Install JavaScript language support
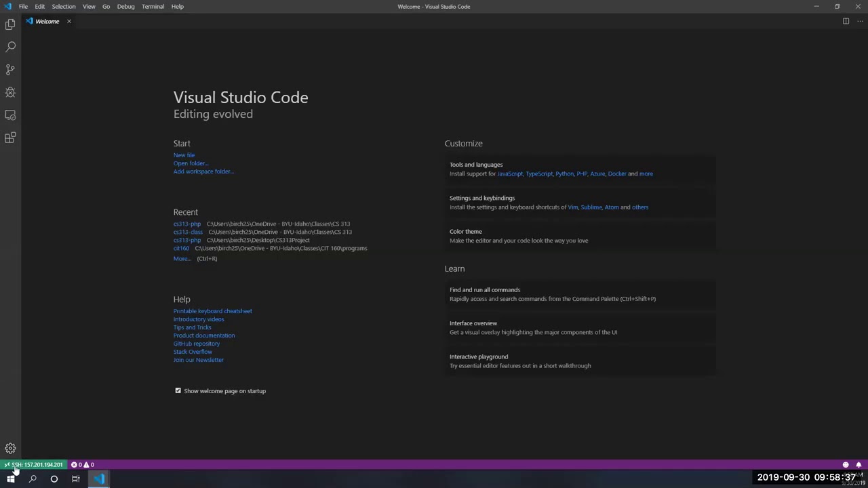This screenshot has height=488, width=868. pyautogui.click(x=510, y=174)
